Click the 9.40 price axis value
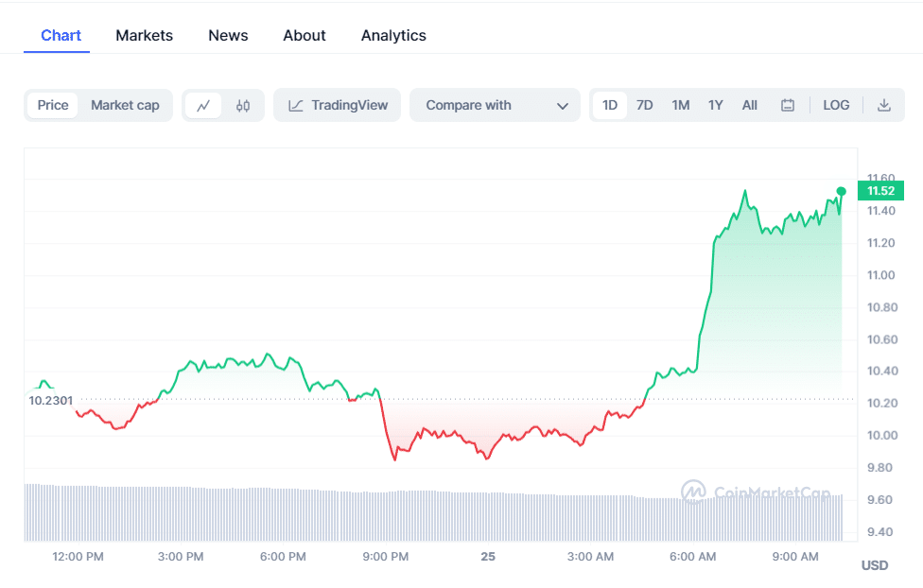This screenshot has width=923, height=588. click(879, 532)
